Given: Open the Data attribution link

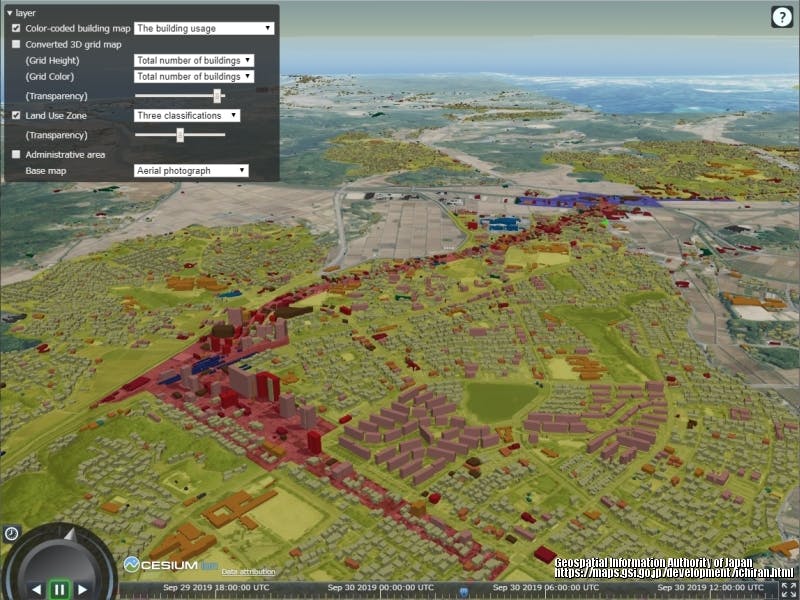Looking at the screenshot, I should [248, 572].
